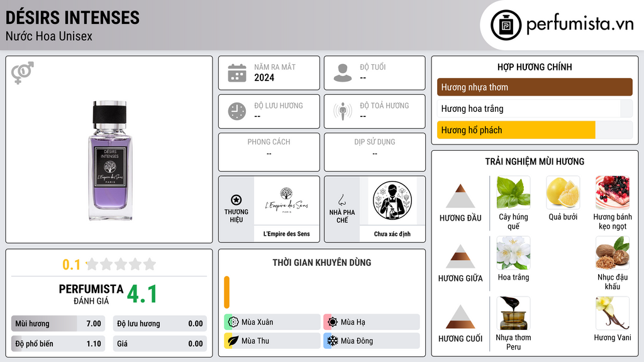
Task: Click the 0.1 user rating number
Action: (71, 265)
